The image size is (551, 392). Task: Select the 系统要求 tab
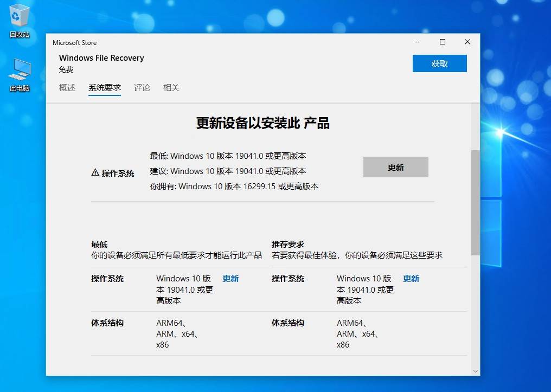pos(105,88)
